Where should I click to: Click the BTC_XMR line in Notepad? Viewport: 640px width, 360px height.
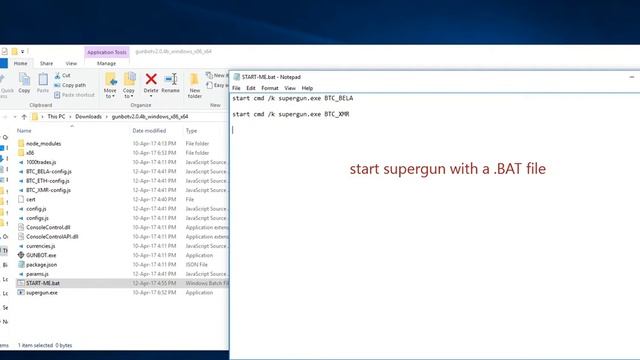click(291, 114)
